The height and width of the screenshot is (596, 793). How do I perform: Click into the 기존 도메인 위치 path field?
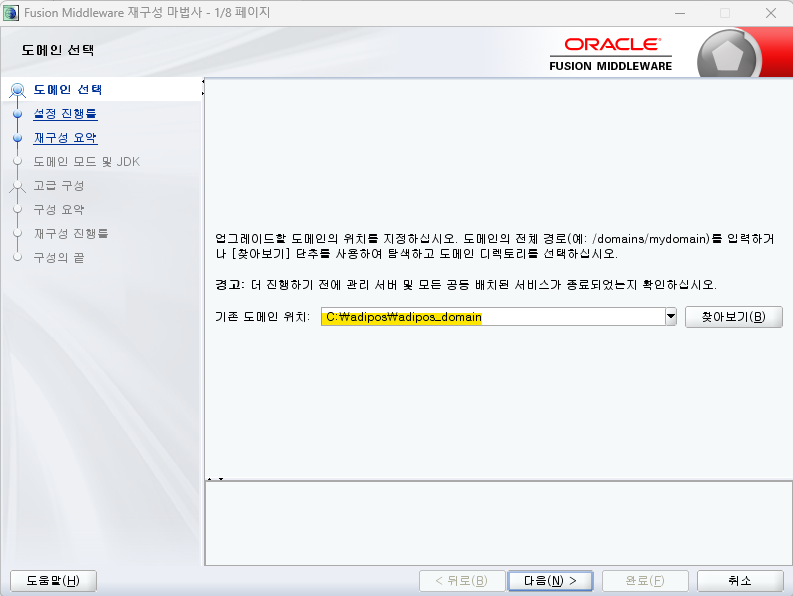pyautogui.click(x=493, y=317)
